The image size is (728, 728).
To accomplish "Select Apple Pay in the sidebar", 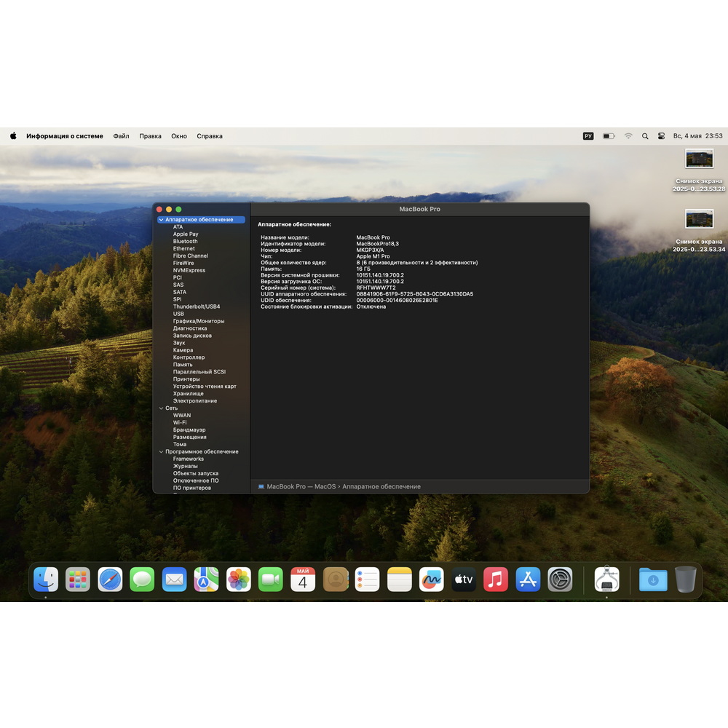I will click(x=186, y=234).
